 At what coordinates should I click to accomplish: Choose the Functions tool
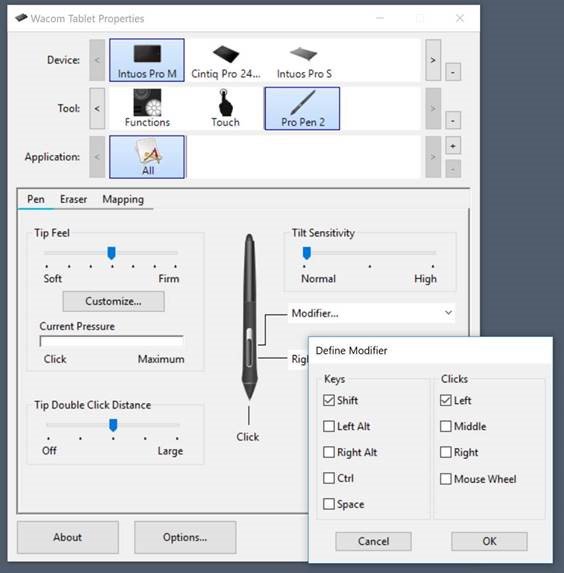[147, 109]
